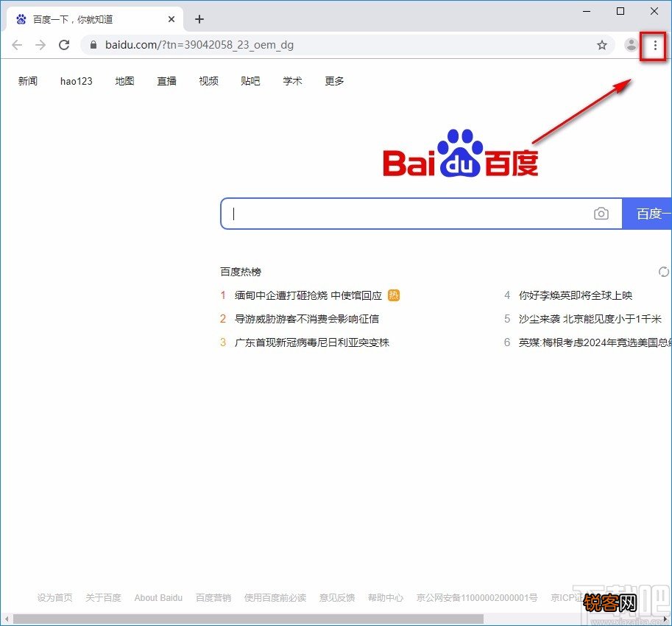672x626 pixels.
Task: Click 京公网安备 registration link
Action: click(476, 598)
